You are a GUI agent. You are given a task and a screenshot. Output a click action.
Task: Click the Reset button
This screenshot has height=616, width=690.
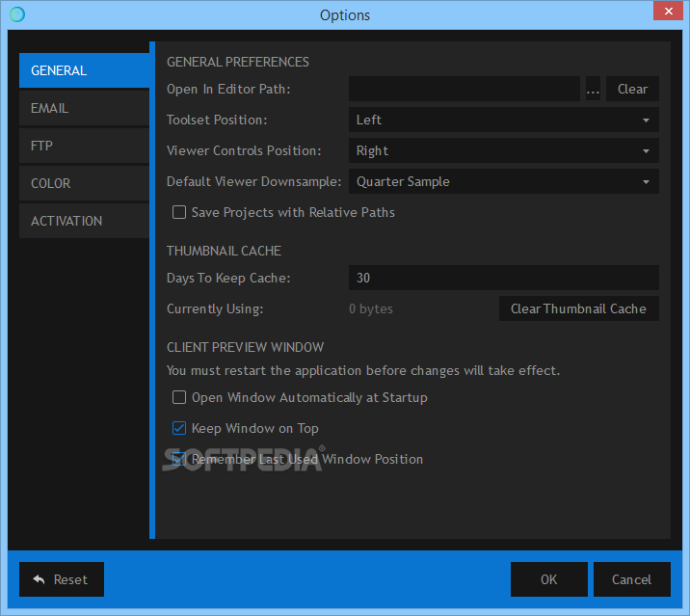(x=62, y=579)
